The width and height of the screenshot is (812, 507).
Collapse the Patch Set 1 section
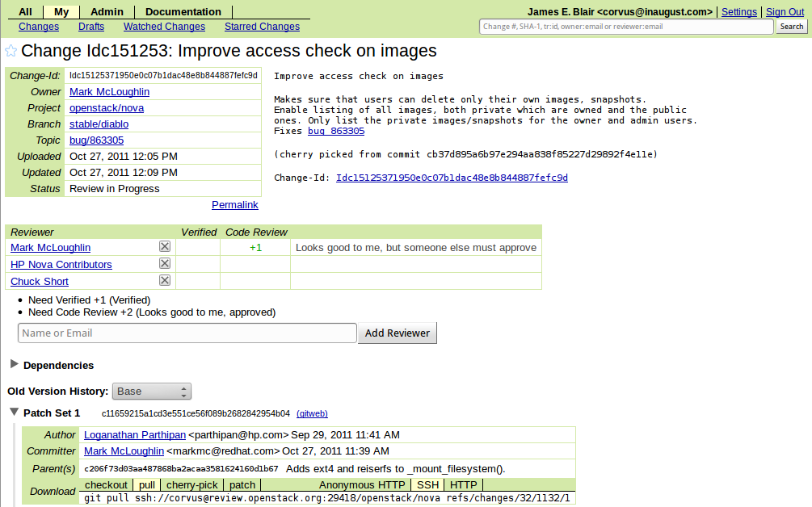(x=14, y=413)
